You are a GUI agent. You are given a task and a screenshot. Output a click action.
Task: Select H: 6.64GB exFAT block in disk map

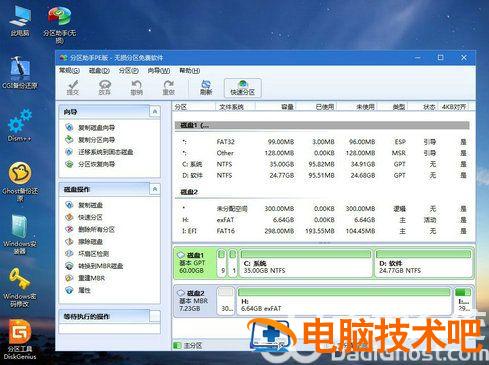coord(344,301)
